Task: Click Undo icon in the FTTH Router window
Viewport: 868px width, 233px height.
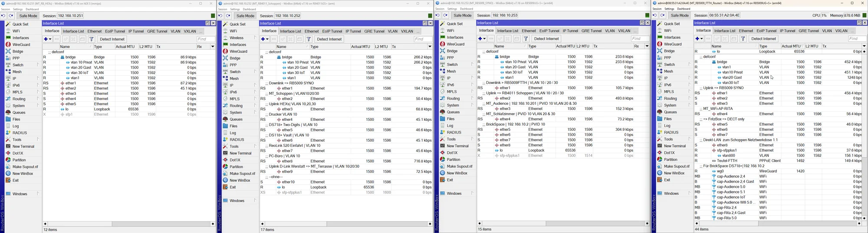Action: 655,15
